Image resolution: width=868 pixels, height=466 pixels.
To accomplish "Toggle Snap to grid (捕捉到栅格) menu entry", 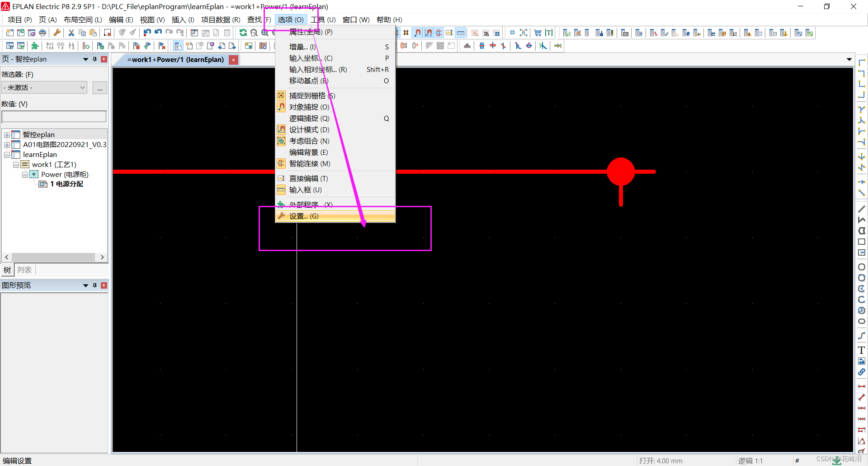I will coord(335,95).
